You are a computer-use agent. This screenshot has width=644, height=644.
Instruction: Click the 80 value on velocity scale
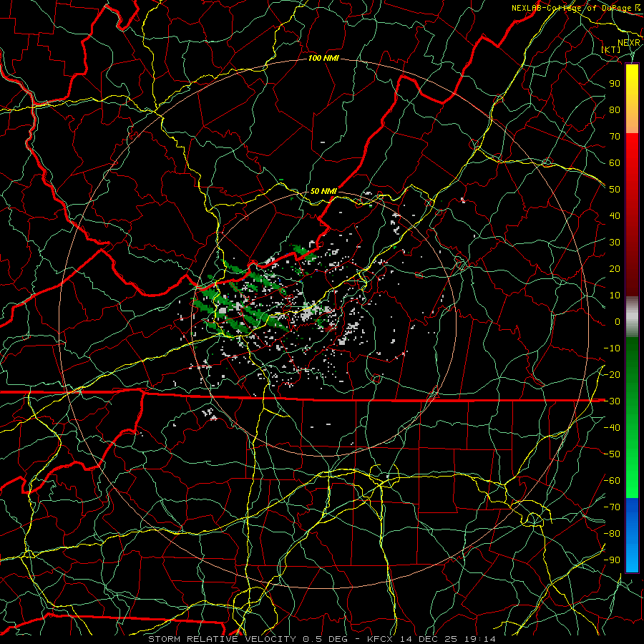[x=615, y=109]
